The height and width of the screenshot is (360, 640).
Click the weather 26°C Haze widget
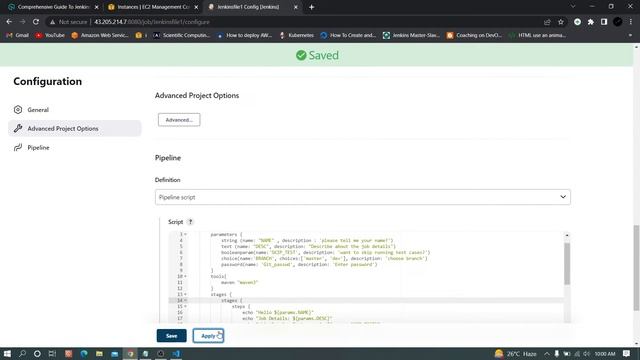(x=516, y=353)
